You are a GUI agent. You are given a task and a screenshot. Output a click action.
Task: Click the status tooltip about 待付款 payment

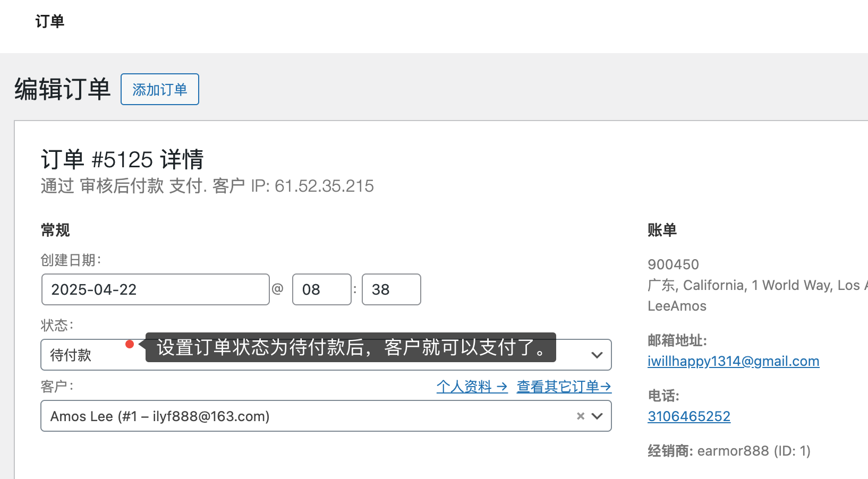pos(351,347)
